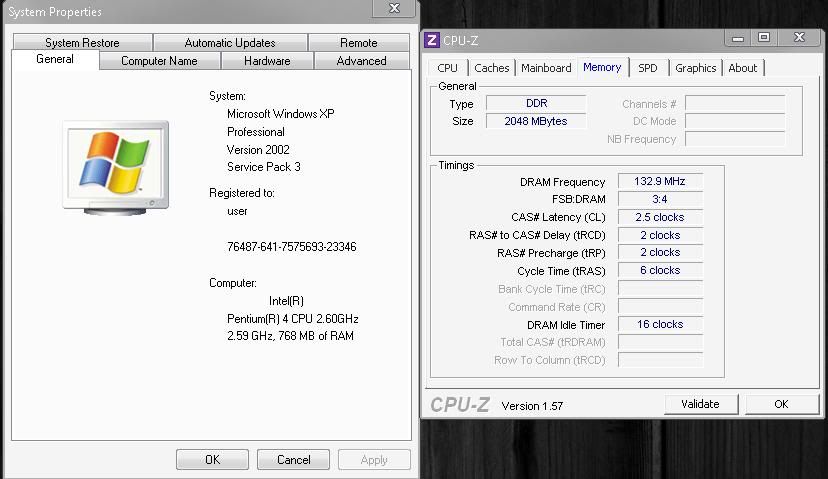Screen dimensions: 828x479
Task: Select the Memory tab in CPU-Z
Action: tap(602, 67)
